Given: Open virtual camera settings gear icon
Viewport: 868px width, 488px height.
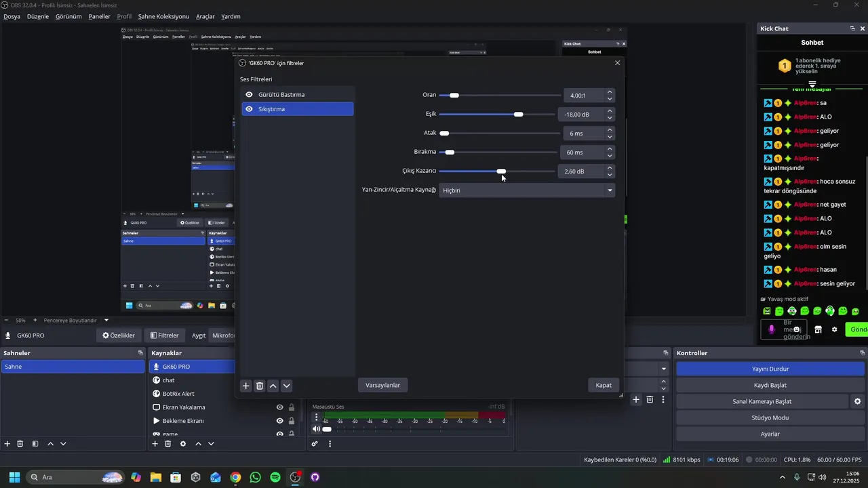Looking at the screenshot, I should pos(857,401).
